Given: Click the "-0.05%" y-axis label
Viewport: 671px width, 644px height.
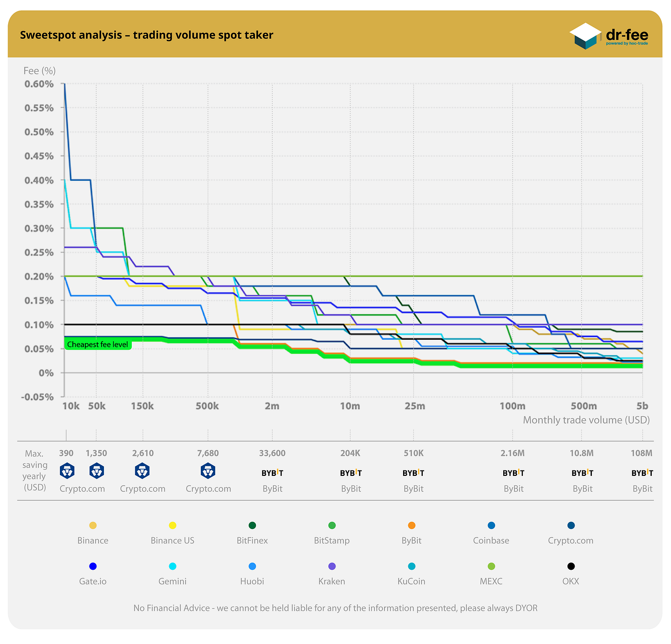Looking at the screenshot, I should pyautogui.click(x=37, y=397).
